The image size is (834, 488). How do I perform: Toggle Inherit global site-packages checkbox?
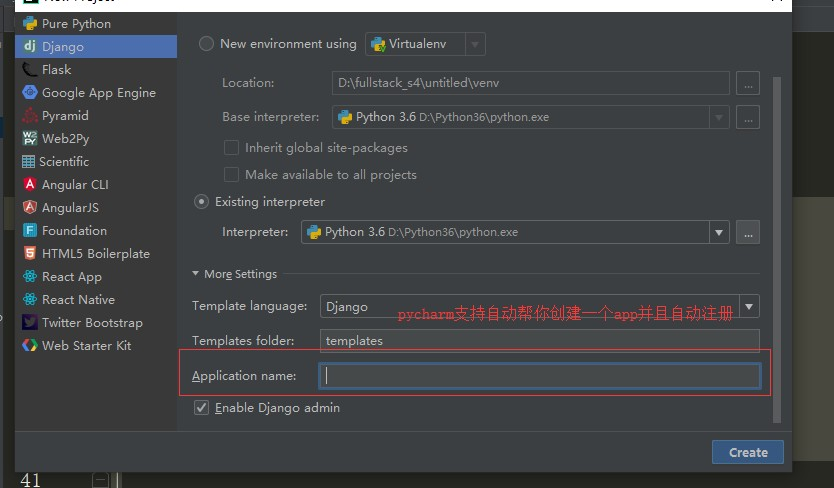[231, 147]
